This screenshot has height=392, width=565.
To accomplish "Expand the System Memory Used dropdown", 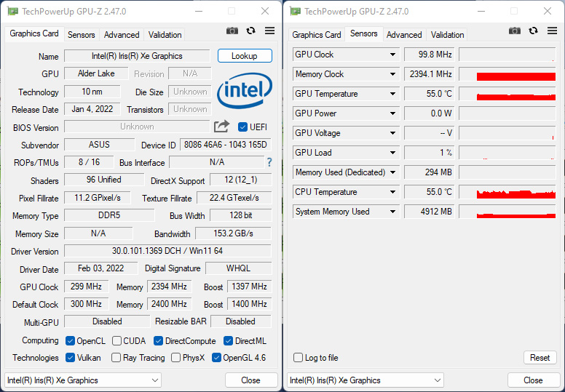I will tap(392, 212).
